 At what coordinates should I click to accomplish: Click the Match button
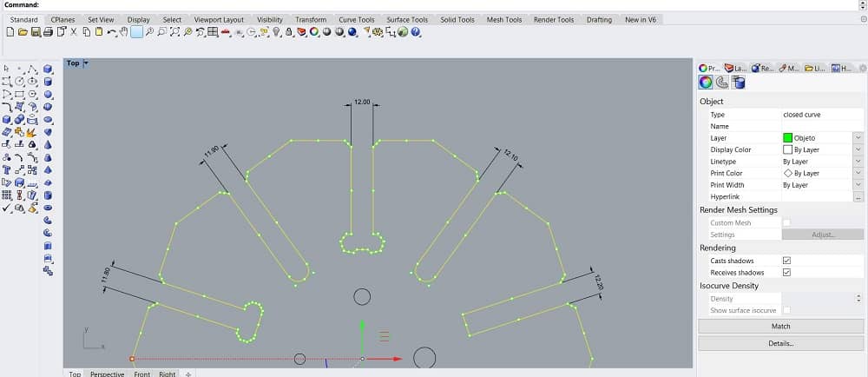point(780,326)
